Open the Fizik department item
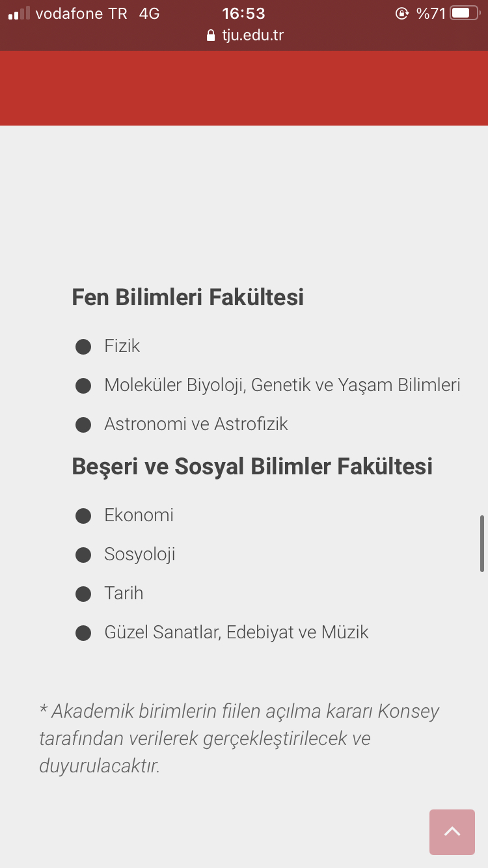 (122, 346)
